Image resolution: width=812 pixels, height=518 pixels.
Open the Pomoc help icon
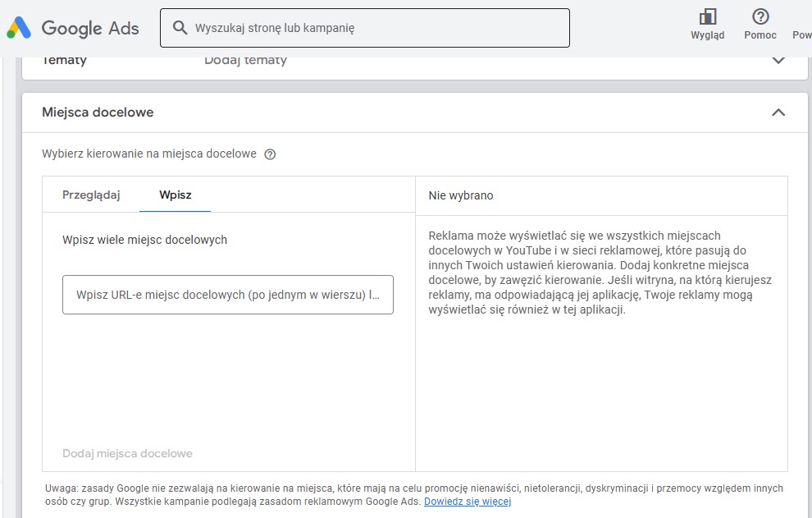pos(760,18)
